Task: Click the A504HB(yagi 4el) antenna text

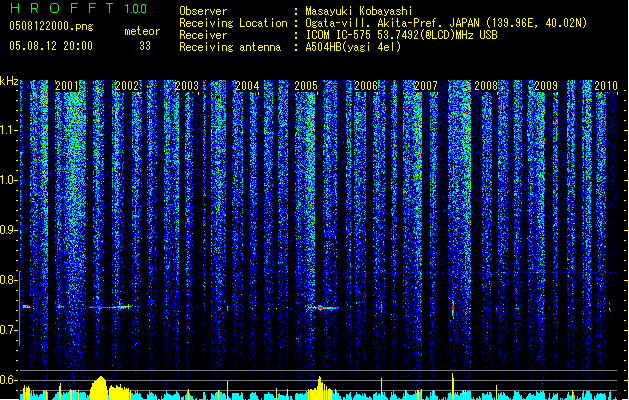Action: point(353,47)
